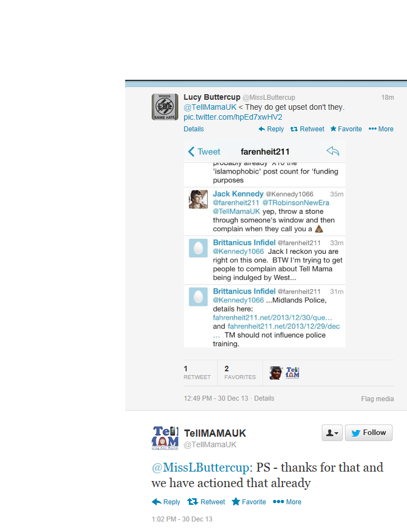The width and height of the screenshot is (407, 532).
Task: View the 1 Retweet count
Action: point(197,372)
